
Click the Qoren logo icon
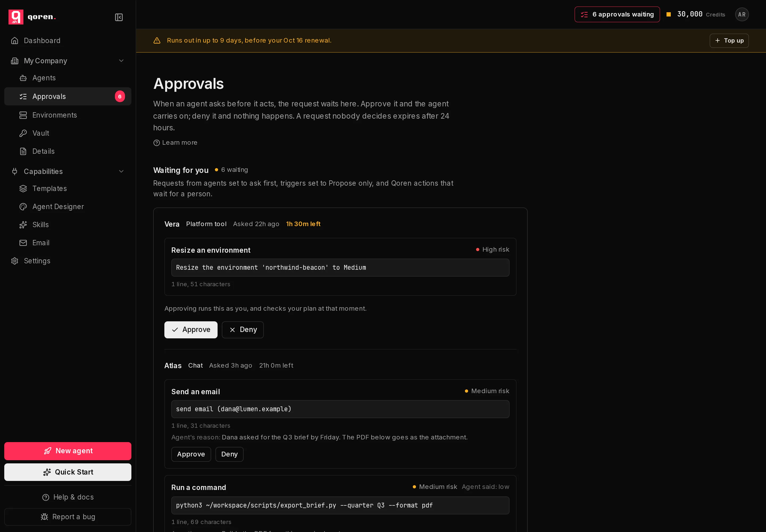[16, 17]
